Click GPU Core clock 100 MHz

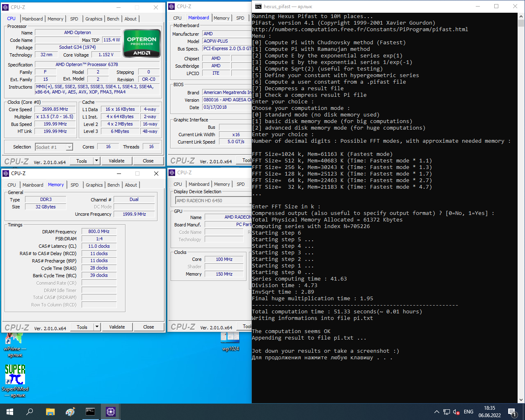tap(224, 259)
